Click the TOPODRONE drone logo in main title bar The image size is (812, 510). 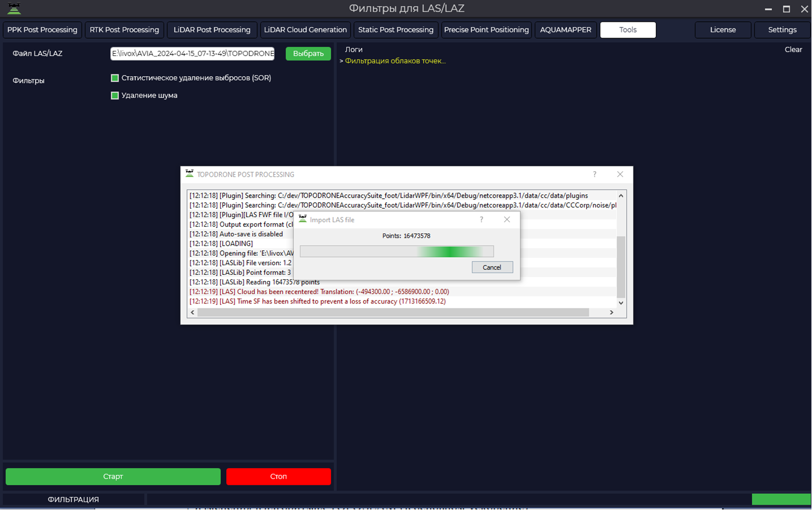(14, 8)
